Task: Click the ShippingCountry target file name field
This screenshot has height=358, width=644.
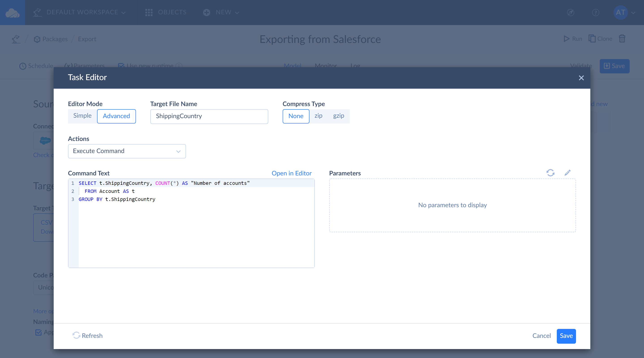Action: 209,116
